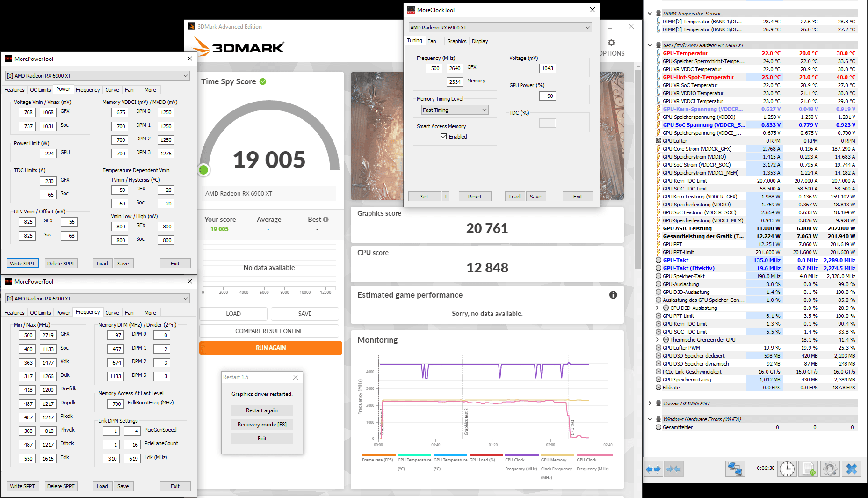Click the collapse columns arrows icon in HWiNFO
868x498 pixels.
673,469
